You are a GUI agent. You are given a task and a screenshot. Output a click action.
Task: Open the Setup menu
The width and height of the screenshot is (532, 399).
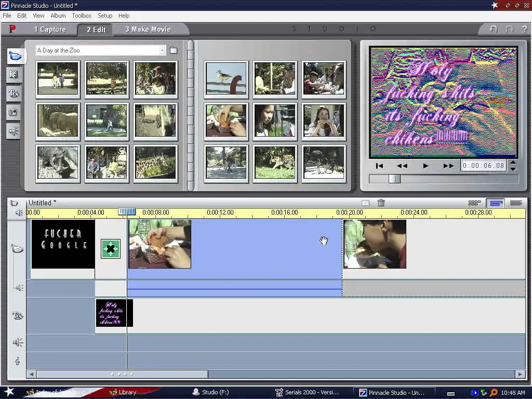click(105, 16)
